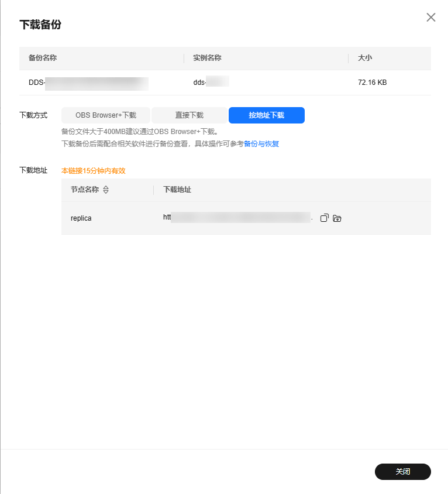Click the 72.16 KB size value
This screenshot has width=448, height=494.
coord(372,83)
